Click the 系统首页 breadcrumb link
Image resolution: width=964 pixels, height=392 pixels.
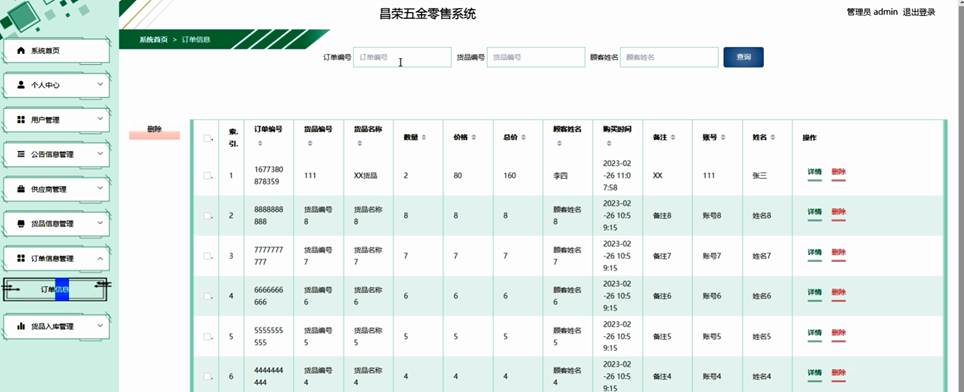click(153, 39)
